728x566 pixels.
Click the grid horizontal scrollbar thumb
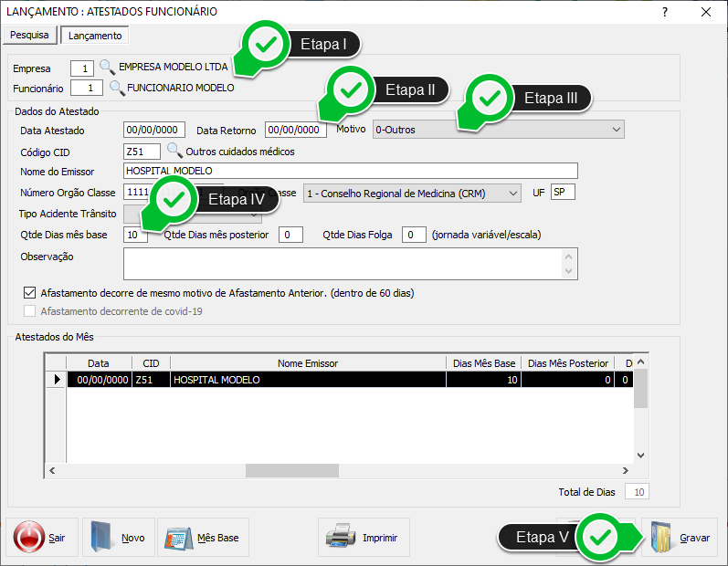[279, 471]
